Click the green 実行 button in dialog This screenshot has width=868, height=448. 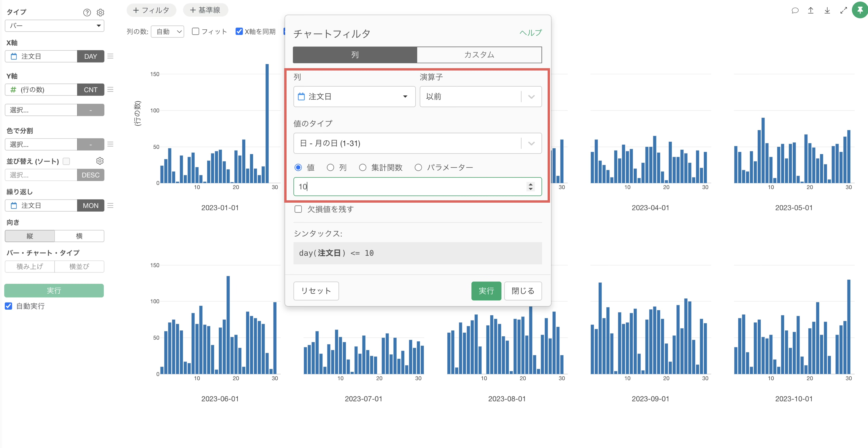click(486, 291)
